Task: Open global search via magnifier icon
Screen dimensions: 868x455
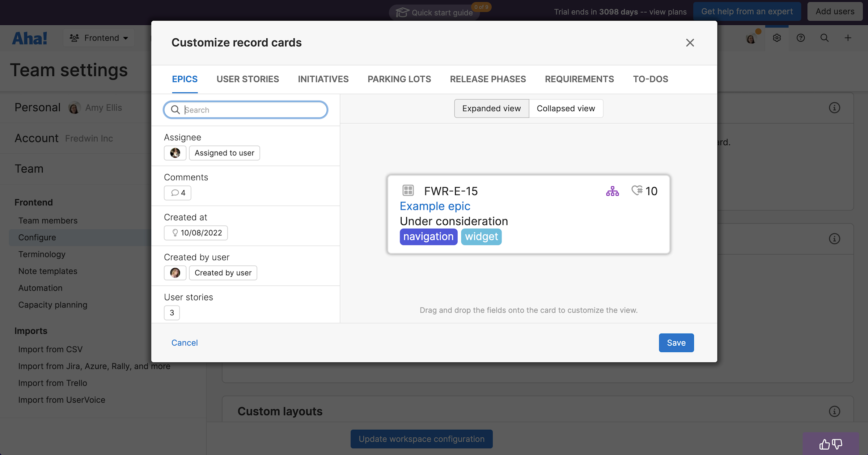Action: [x=824, y=38]
